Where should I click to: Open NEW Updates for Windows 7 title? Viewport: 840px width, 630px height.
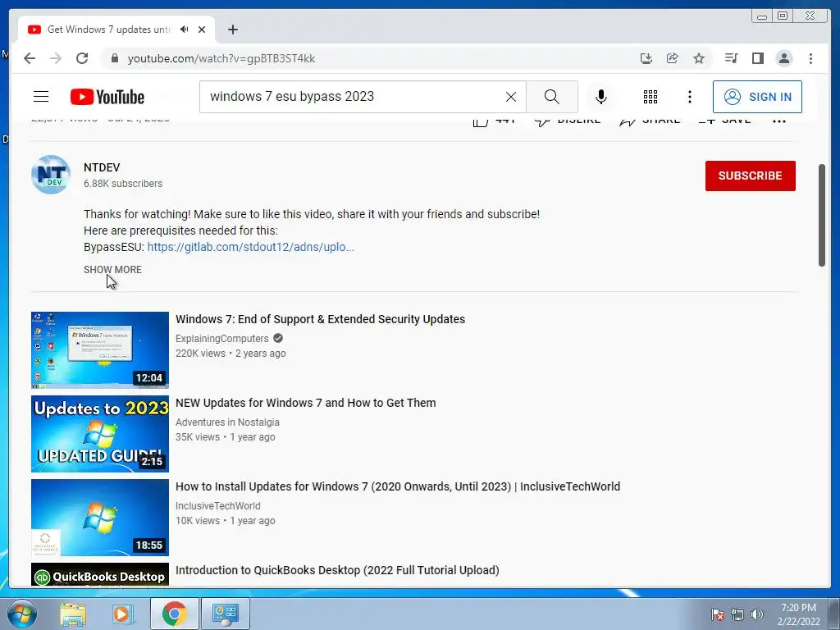point(306,403)
